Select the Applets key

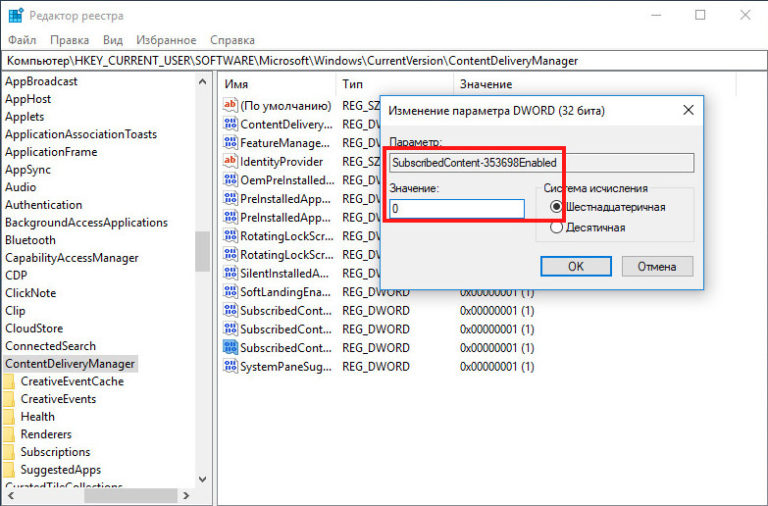point(24,116)
